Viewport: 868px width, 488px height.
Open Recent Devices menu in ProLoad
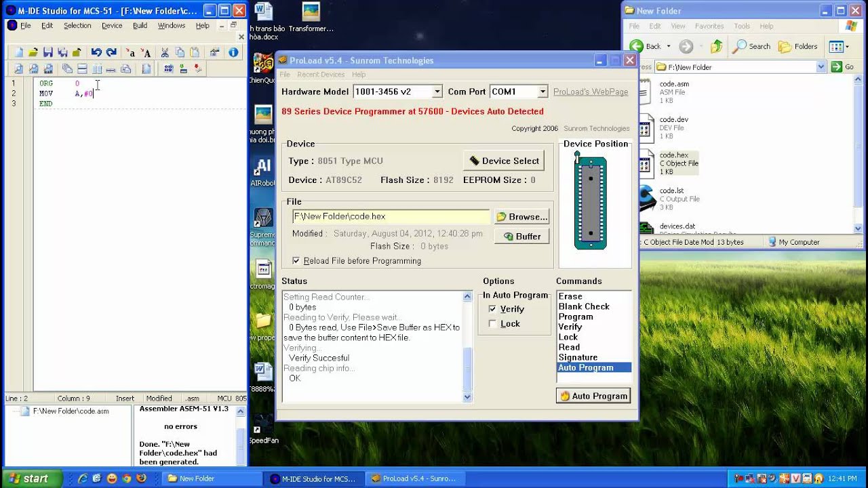pos(321,75)
